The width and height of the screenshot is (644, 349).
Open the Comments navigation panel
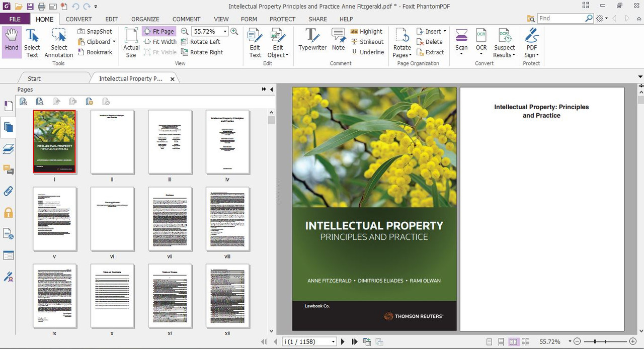tap(9, 170)
